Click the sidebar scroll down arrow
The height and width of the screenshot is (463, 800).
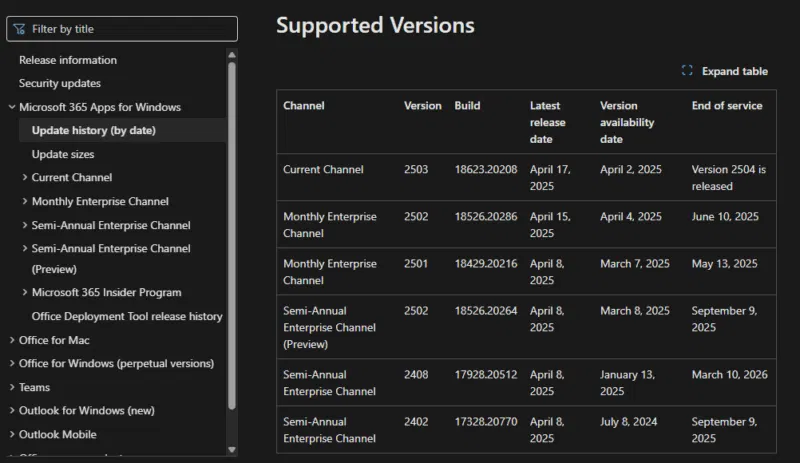[232, 450]
